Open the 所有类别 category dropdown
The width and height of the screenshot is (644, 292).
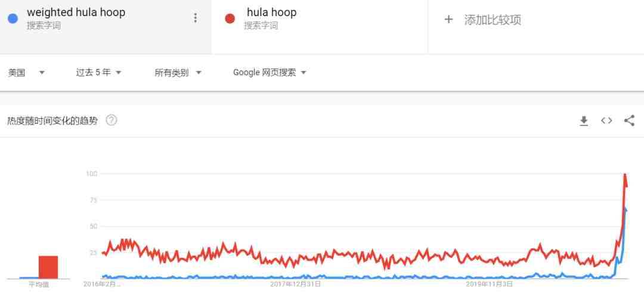click(x=178, y=73)
